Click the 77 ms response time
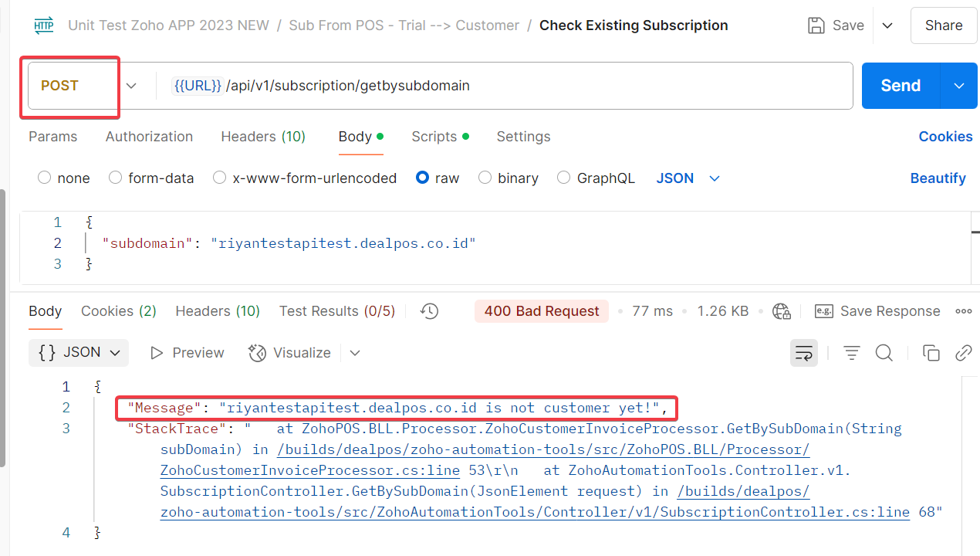This screenshot has width=980, height=556. click(x=652, y=311)
